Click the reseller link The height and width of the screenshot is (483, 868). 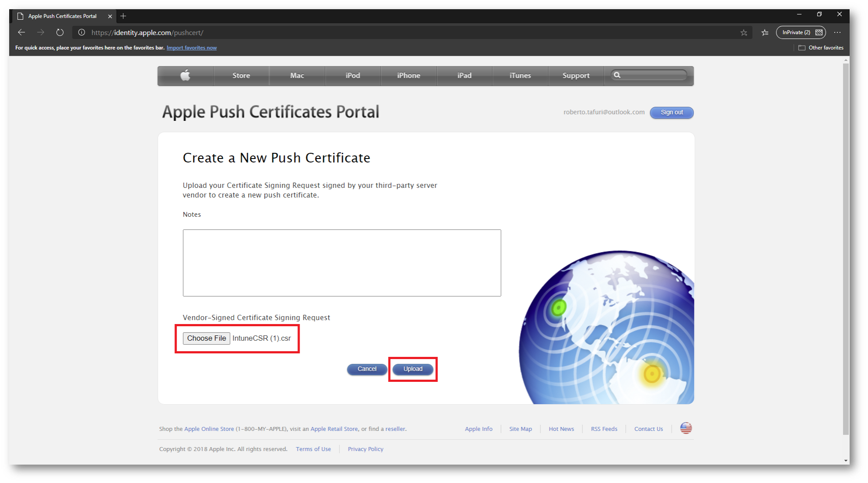pyautogui.click(x=395, y=429)
